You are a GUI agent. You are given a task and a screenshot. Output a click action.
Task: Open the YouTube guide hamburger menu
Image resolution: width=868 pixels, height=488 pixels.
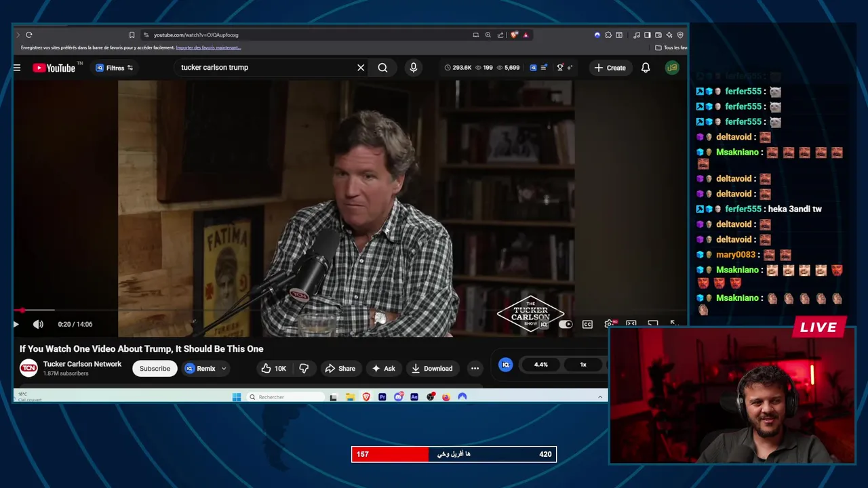[17, 68]
